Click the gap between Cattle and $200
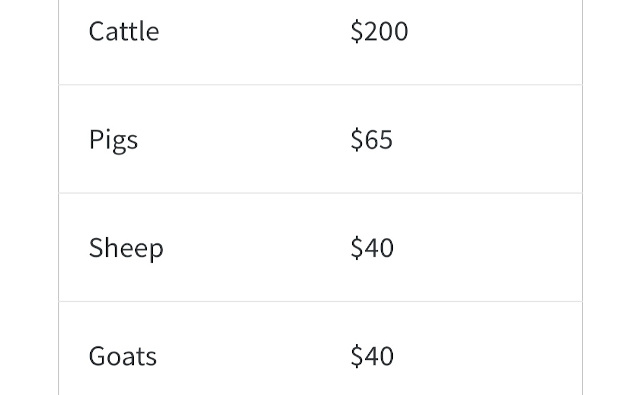Viewport: 640px width, 395px height. click(255, 31)
